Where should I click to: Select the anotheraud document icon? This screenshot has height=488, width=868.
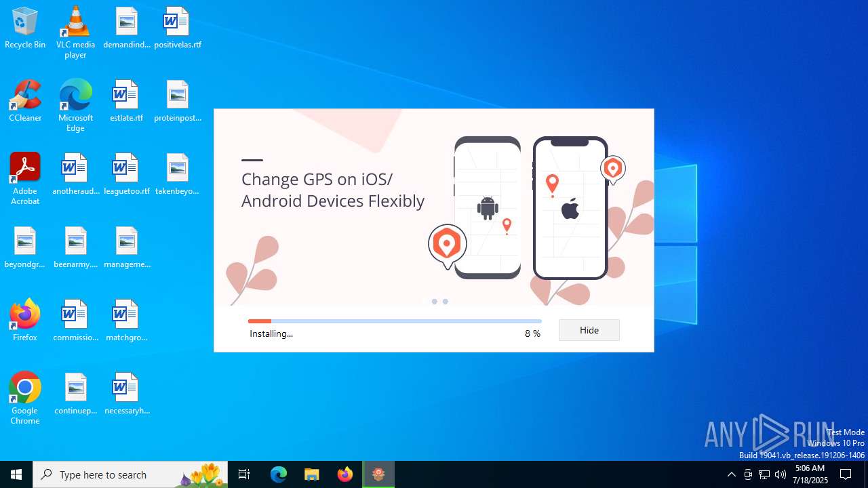pos(75,175)
